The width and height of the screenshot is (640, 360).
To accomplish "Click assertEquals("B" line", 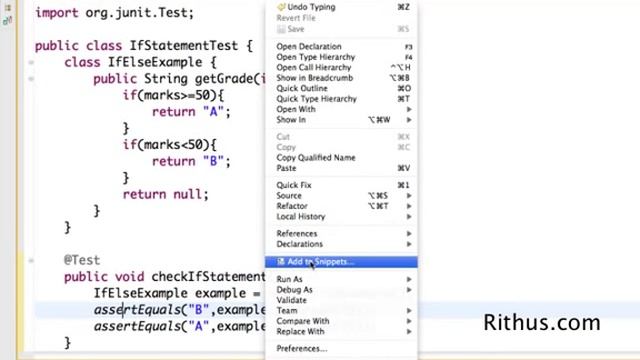I will click(180, 310).
